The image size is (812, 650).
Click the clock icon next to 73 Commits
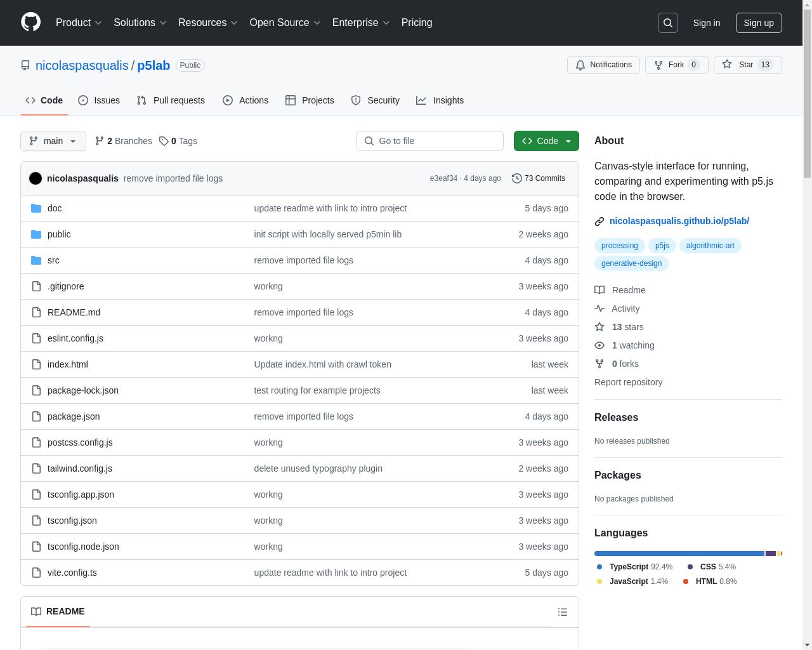(x=517, y=178)
